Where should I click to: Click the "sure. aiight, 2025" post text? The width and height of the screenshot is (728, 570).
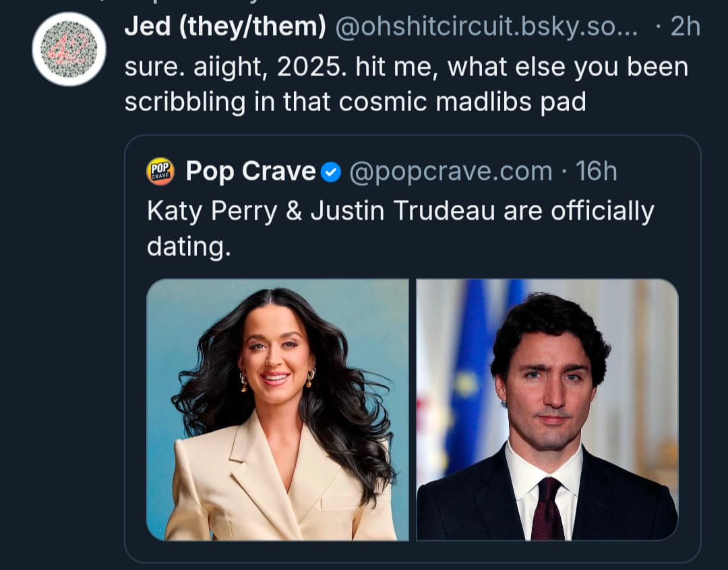click(x=404, y=67)
